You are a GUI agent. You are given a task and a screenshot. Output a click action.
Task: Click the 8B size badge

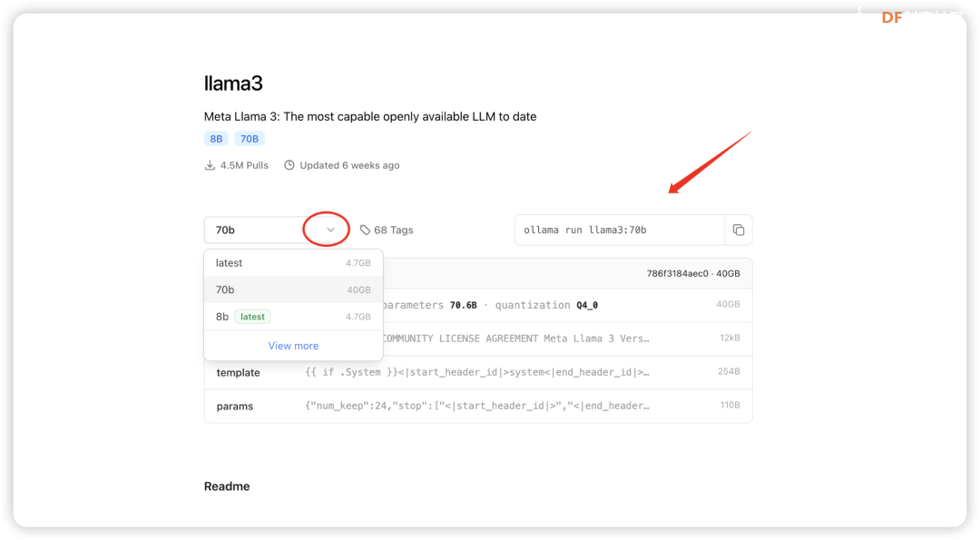coord(216,139)
